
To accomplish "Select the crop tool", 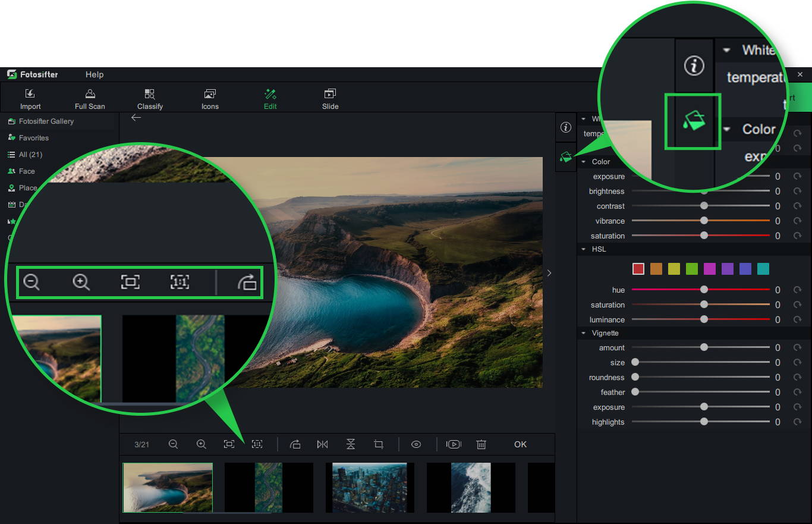I will coord(379,444).
